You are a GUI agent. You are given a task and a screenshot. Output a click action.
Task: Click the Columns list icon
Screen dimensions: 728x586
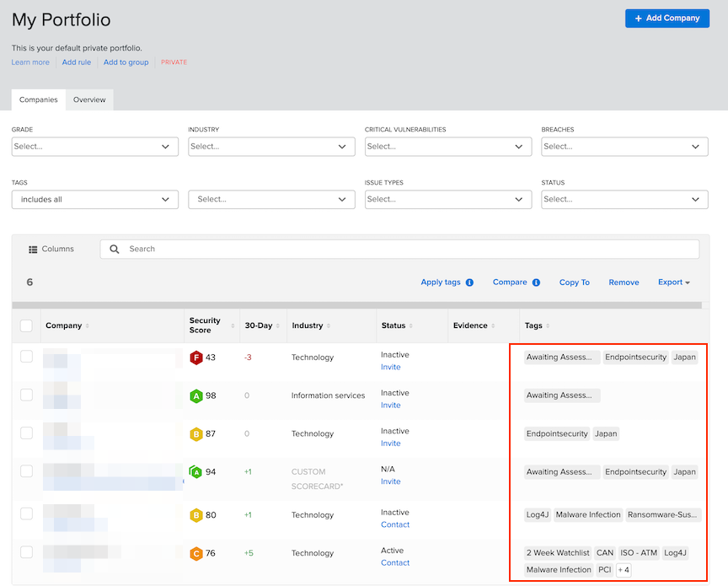pyautogui.click(x=33, y=250)
